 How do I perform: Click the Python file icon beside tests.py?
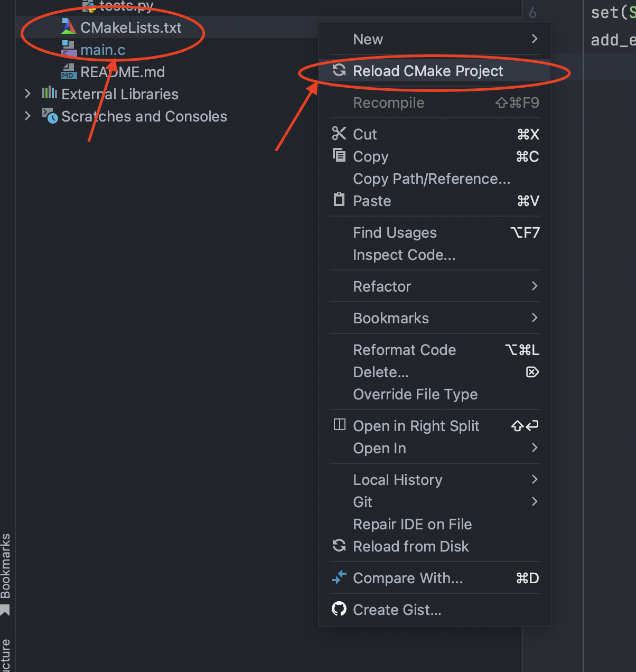pos(88,5)
